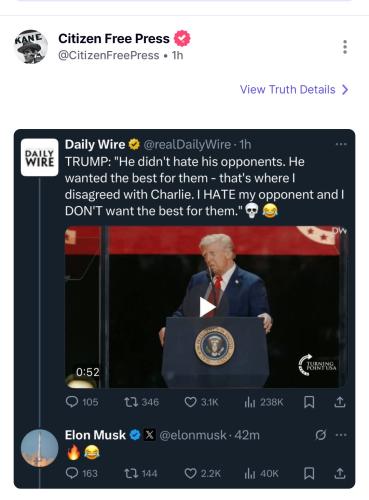369x500 pixels.
Task: Open View Truth Details link
Action: coord(288,90)
